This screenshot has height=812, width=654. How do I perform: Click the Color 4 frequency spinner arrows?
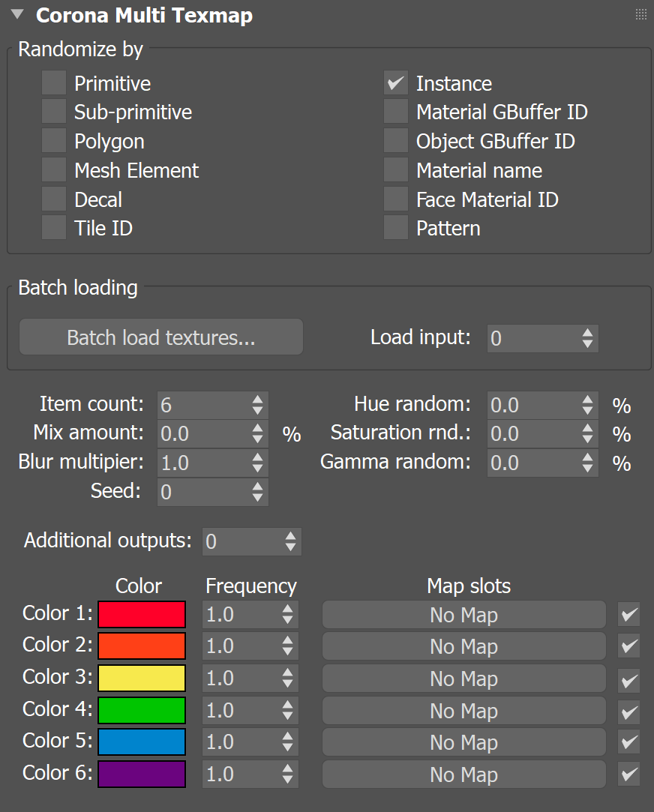pyautogui.click(x=288, y=710)
